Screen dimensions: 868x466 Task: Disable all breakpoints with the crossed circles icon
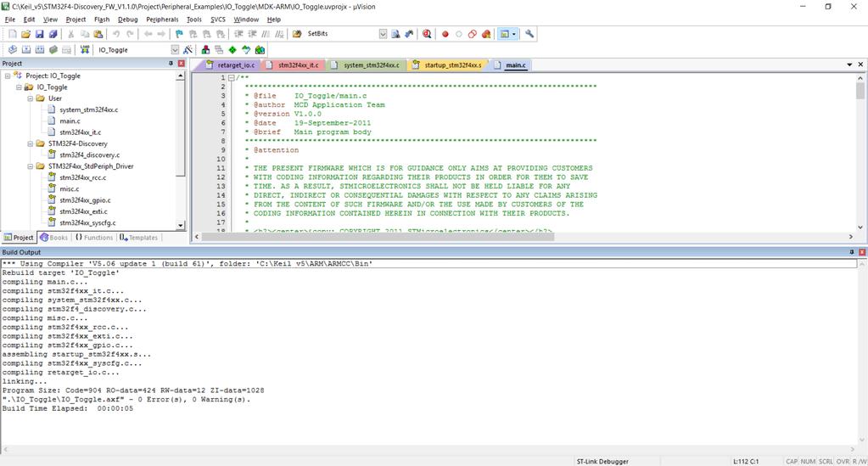point(473,34)
